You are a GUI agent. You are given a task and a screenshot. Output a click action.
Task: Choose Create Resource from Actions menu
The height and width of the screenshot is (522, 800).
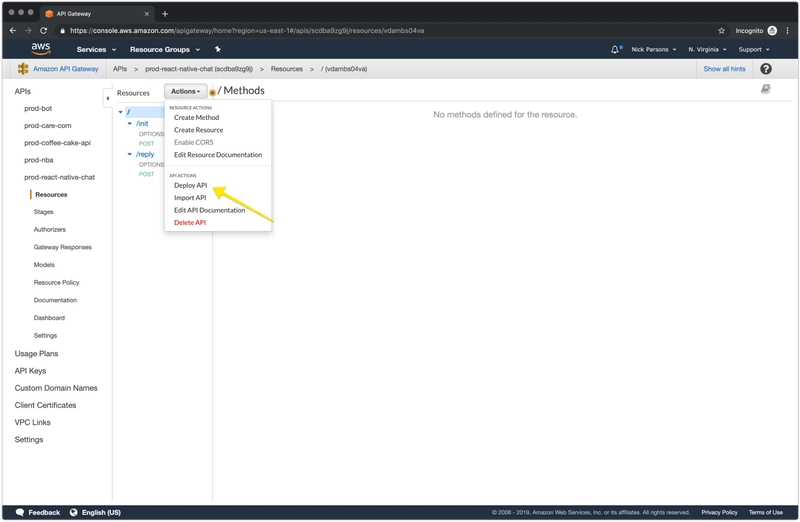[198, 130]
